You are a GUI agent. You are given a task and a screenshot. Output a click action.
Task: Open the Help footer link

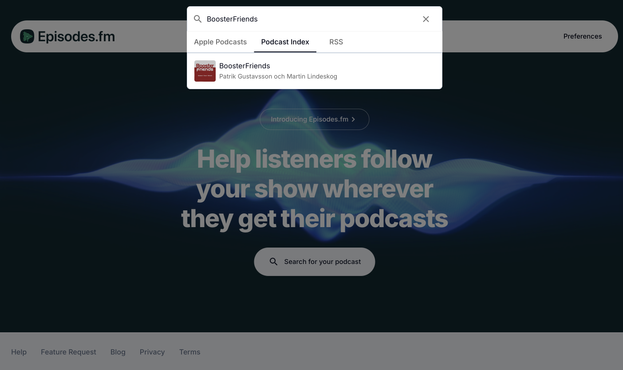(x=19, y=352)
